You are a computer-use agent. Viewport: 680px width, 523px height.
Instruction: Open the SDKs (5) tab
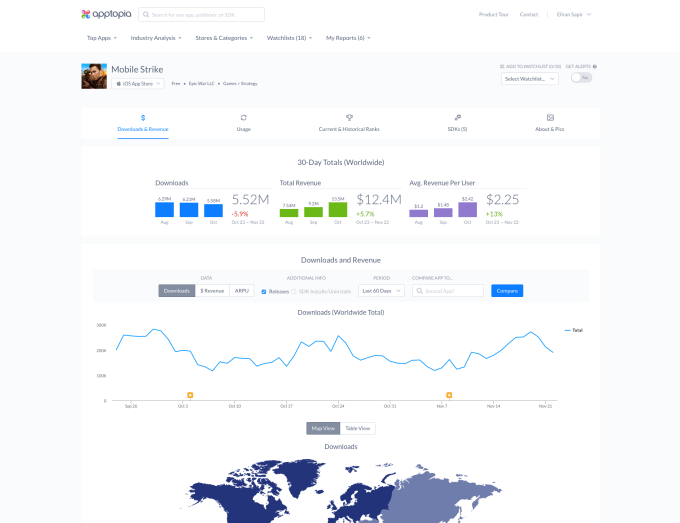click(458, 124)
